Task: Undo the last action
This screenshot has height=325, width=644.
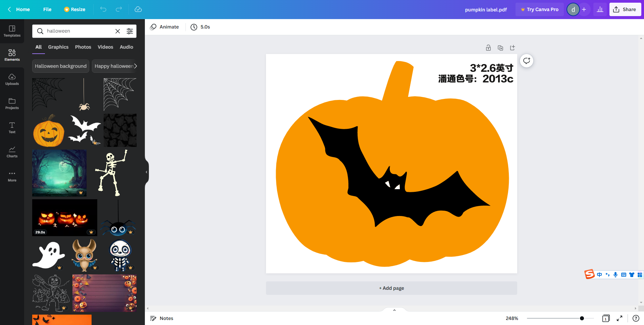Action: pyautogui.click(x=103, y=9)
